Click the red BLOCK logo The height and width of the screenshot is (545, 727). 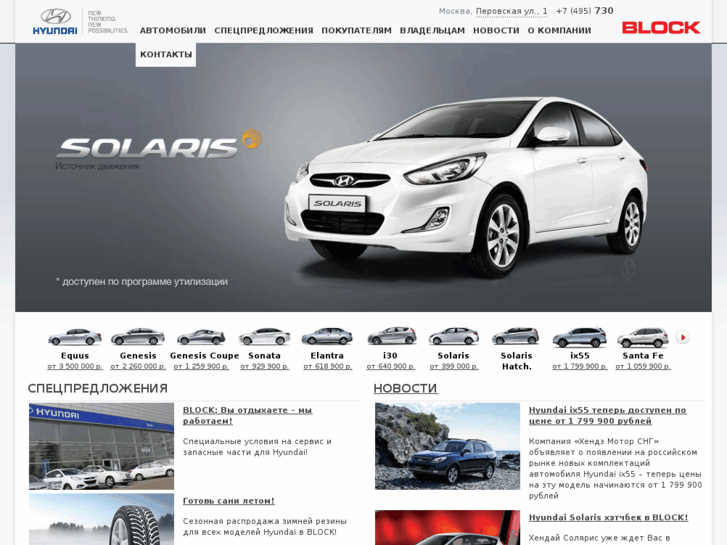(x=661, y=27)
